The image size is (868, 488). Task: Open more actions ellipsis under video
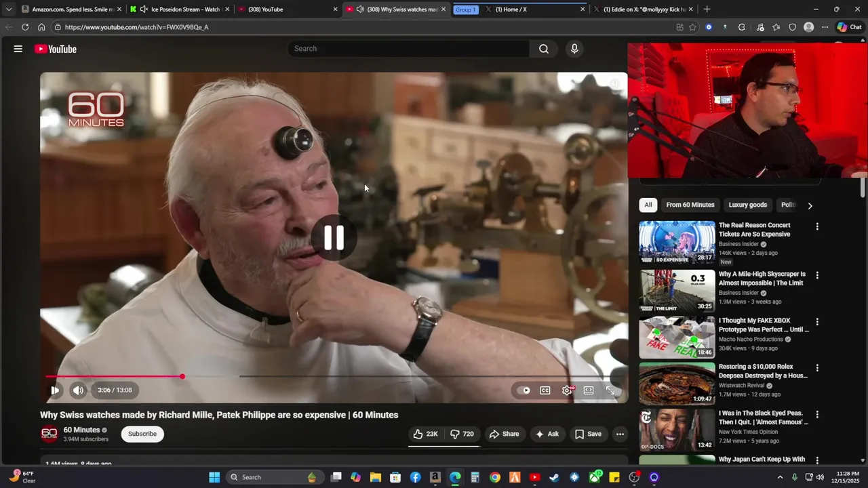pyautogui.click(x=620, y=434)
